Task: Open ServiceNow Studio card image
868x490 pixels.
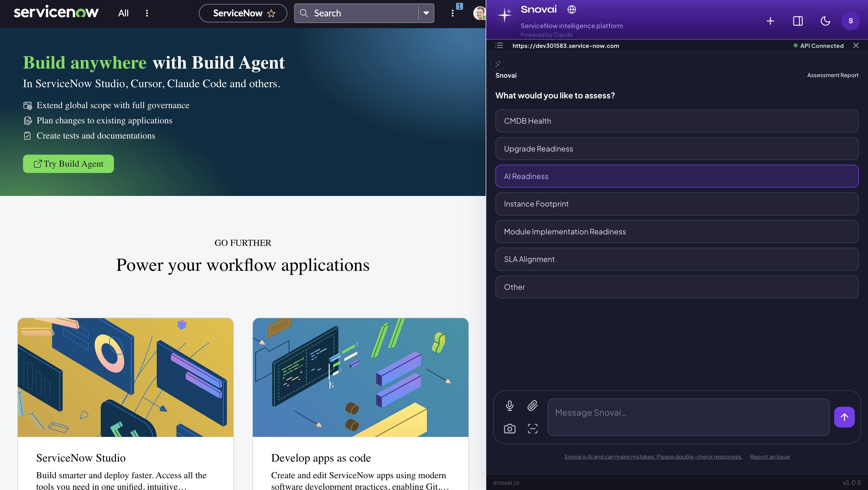Action: [x=125, y=377]
